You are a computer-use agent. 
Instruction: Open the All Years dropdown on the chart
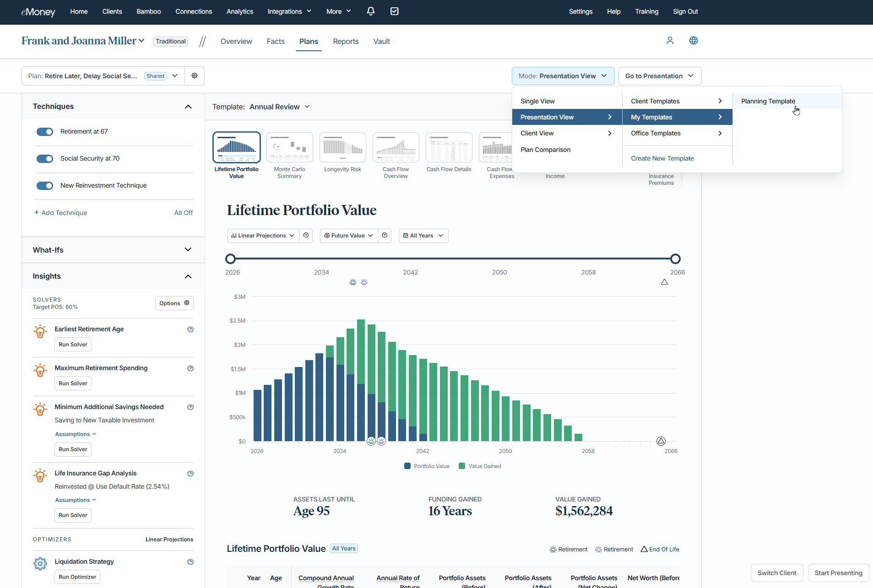point(423,235)
